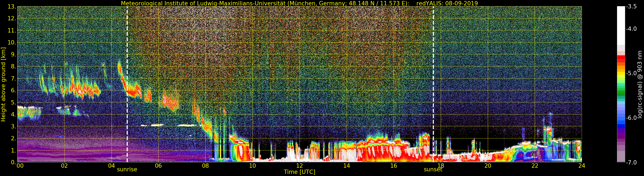Screen dimensions: 644x176
Task: Click the '18' tick on the time axis
Action: point(441,166)
